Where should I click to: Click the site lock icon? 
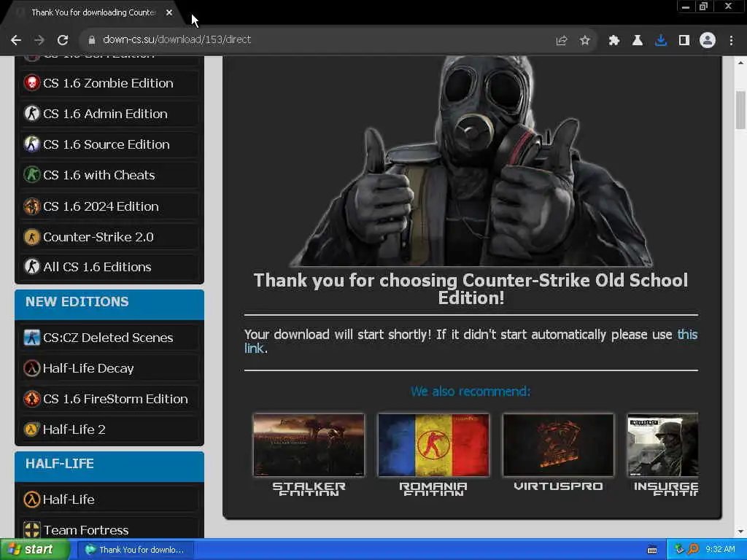tap(91, 40)
